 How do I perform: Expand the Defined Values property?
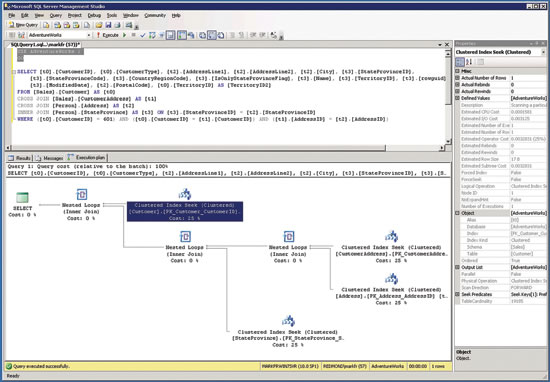tap(457, 98)
